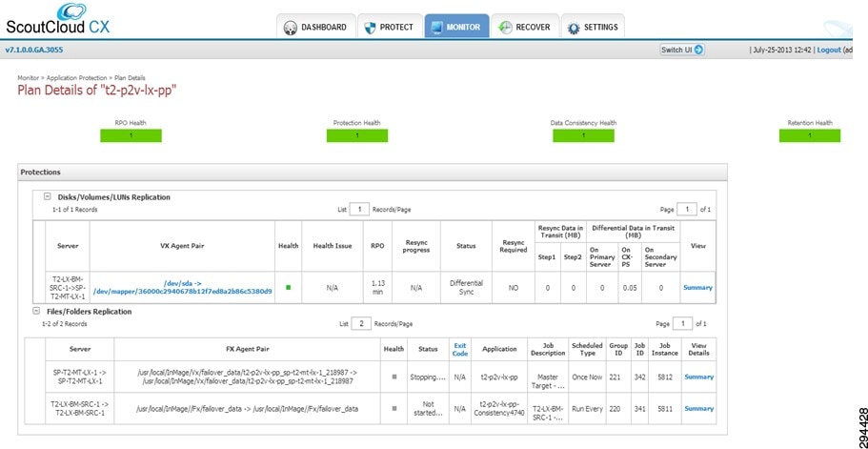
Task: Open Summary for job ID 342
Action: 699,378
